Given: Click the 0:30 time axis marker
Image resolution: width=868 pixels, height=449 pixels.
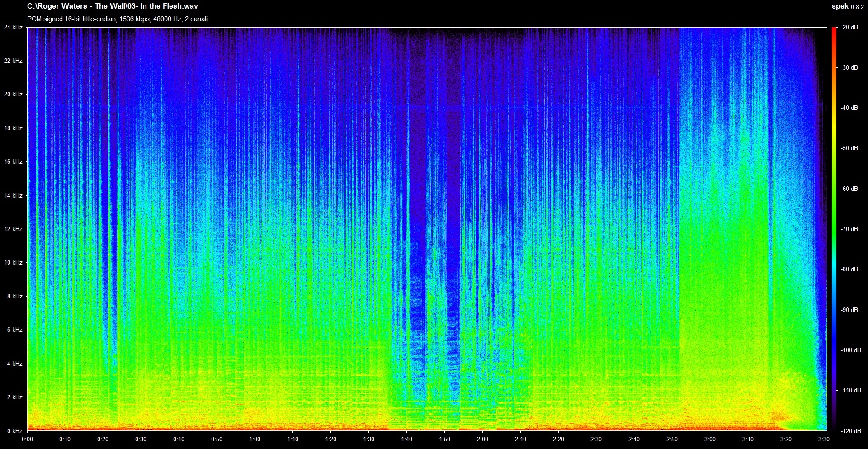Looking at the screenshot, I should click(x=141, y=439).
